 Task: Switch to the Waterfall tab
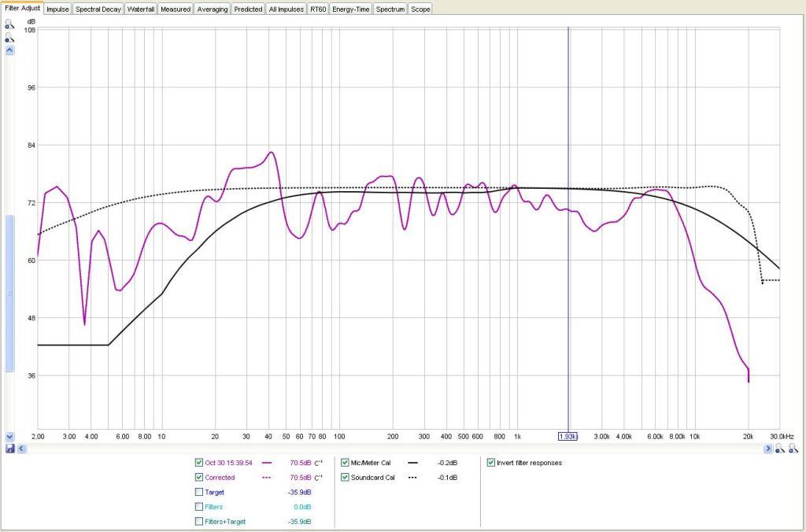(142, 9)
